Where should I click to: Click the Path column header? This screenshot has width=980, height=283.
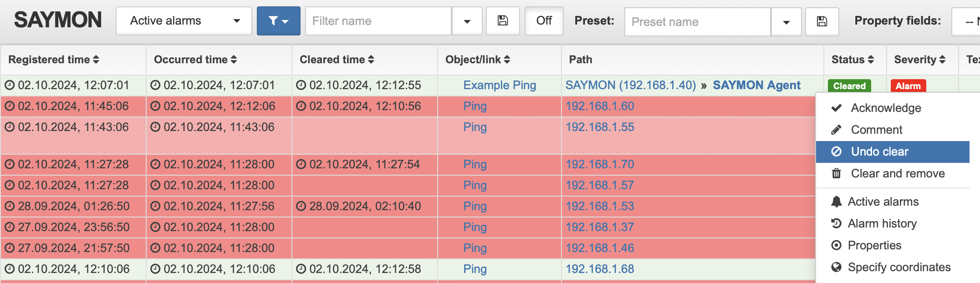click(581, 60)
